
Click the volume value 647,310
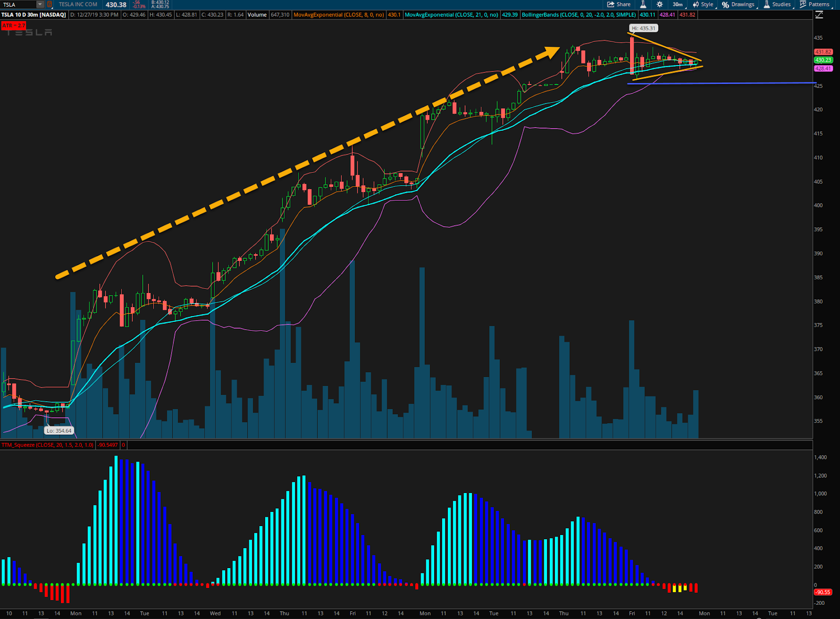pyautogui.click(x=280, y=15)
